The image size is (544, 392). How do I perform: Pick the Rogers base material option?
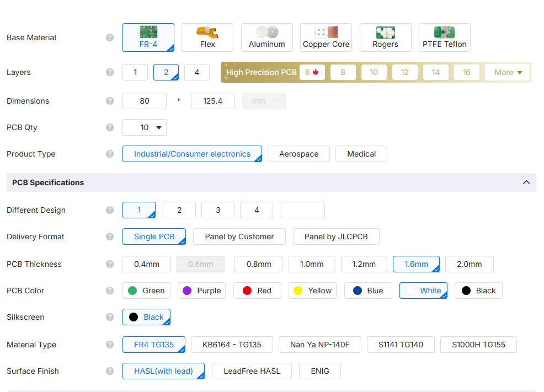(x=386, y=37)
